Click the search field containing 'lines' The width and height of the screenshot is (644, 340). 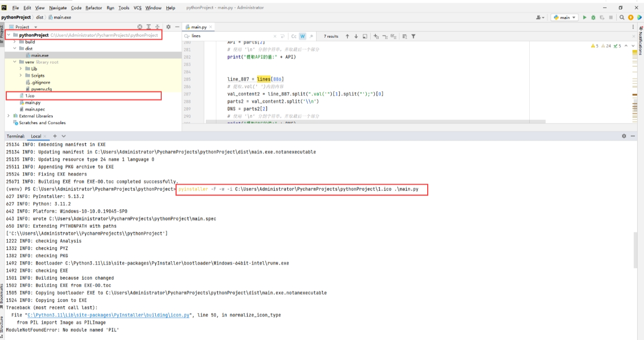pyautogui.click(x=232, y=36)
